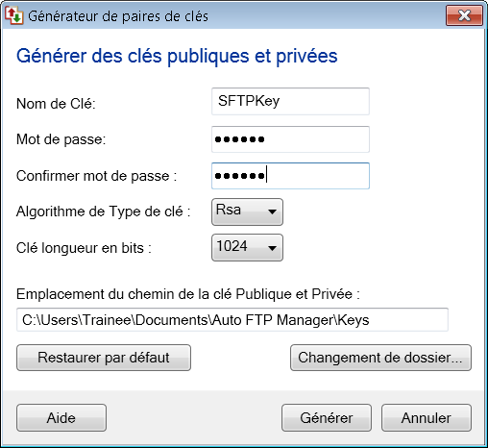Generate keys with the Générer button
488x448 pixels.
coord(327,418)
